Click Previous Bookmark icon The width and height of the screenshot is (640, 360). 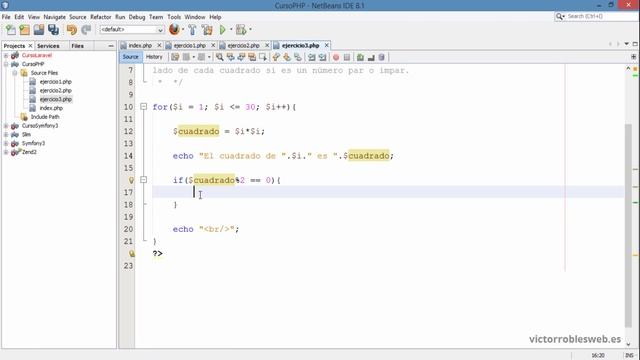click(276, 57)
